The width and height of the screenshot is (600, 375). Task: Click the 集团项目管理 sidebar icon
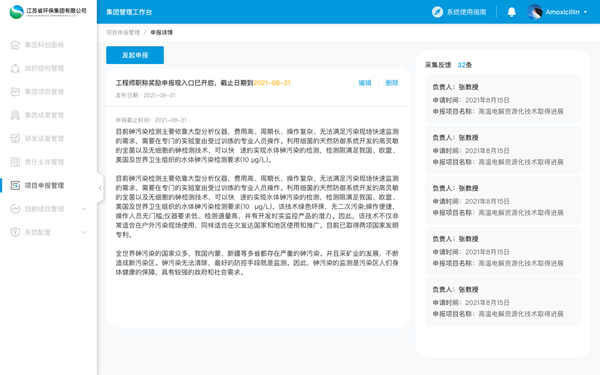pos(15,92)
